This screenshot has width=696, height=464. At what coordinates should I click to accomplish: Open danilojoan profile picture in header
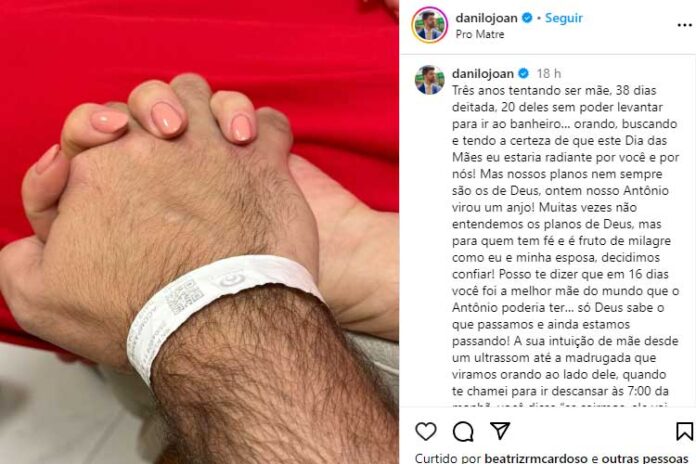click(429, 25)
